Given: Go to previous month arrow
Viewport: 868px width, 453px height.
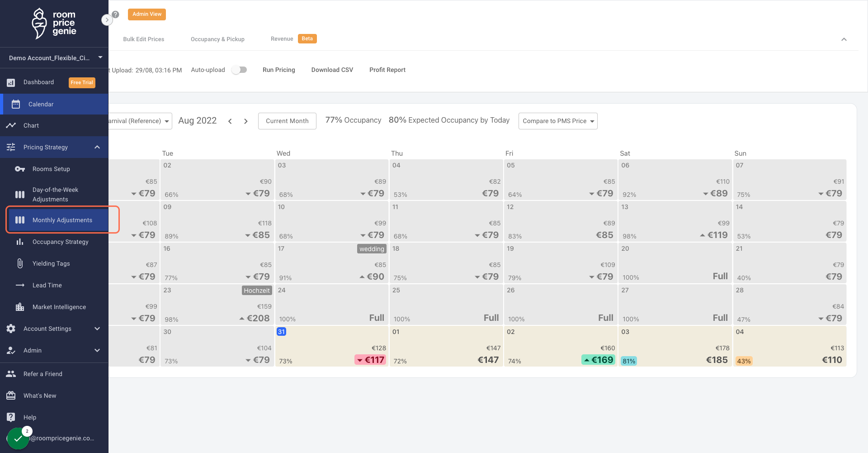Looking at the screenshot, I should [x=230, y=121].
